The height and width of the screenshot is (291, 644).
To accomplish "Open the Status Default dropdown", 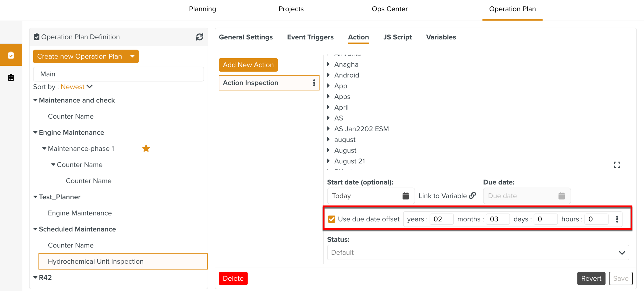I will 478,253.
